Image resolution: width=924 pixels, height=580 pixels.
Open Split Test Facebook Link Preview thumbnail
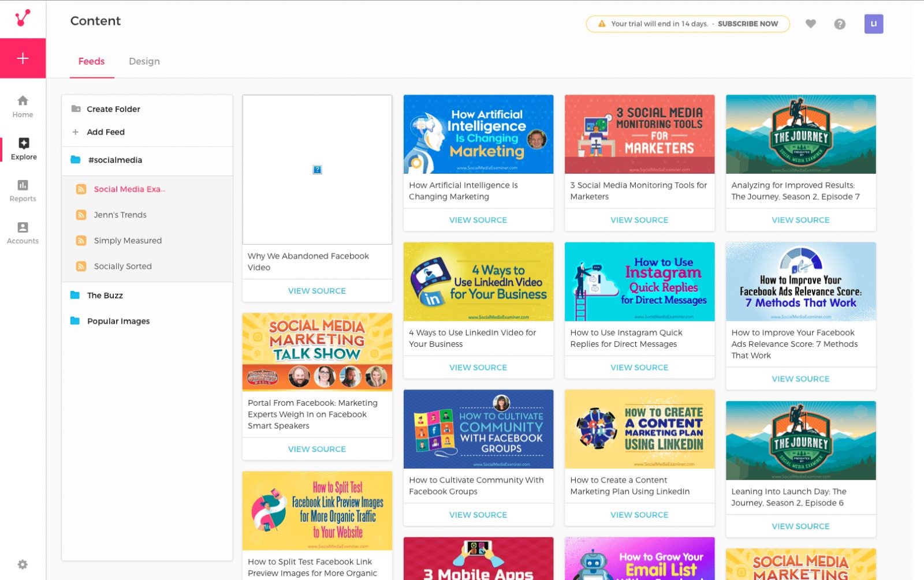point(317,511)
